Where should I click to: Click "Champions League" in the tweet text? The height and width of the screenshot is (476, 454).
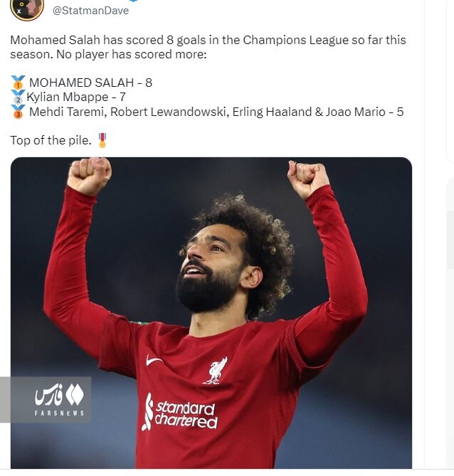[295, 40]
